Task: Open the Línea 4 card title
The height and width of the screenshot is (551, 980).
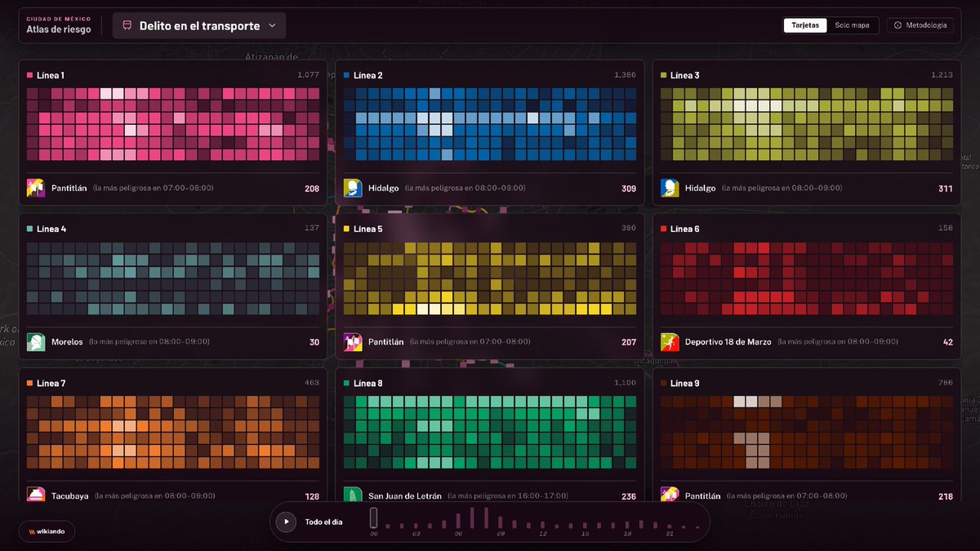Action: point(51,229)
